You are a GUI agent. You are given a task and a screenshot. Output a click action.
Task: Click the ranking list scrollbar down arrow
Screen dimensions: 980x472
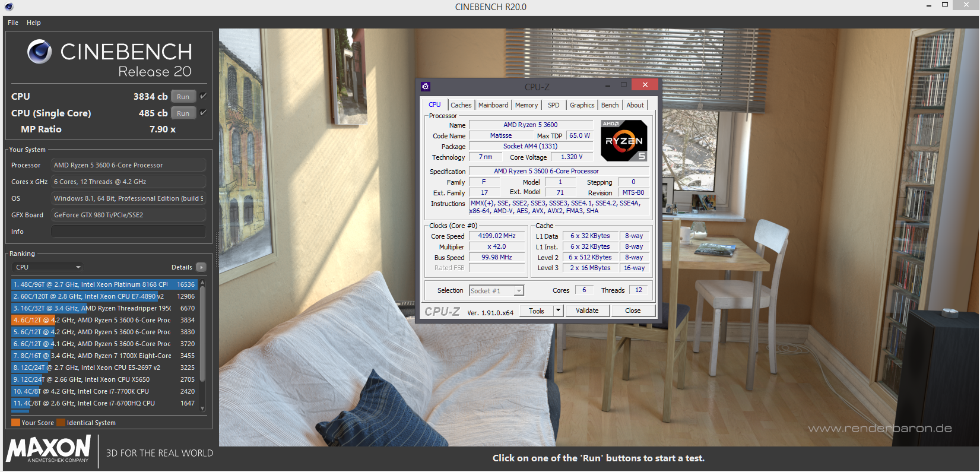(x=202, y=408)
